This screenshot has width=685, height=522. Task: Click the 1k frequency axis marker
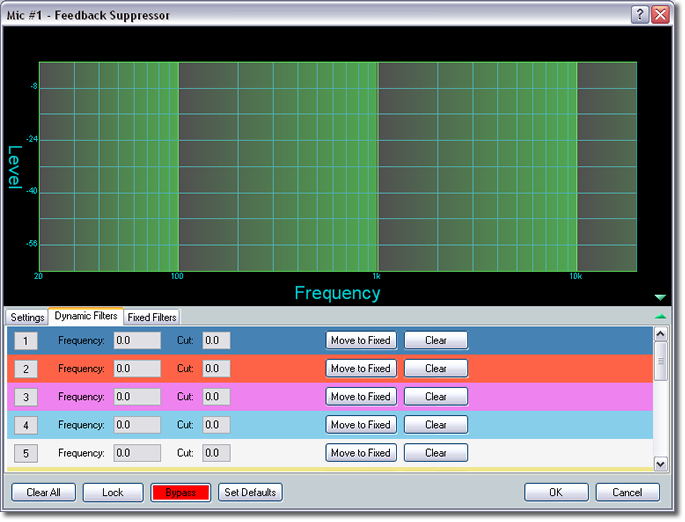click(x=377, y=277)
